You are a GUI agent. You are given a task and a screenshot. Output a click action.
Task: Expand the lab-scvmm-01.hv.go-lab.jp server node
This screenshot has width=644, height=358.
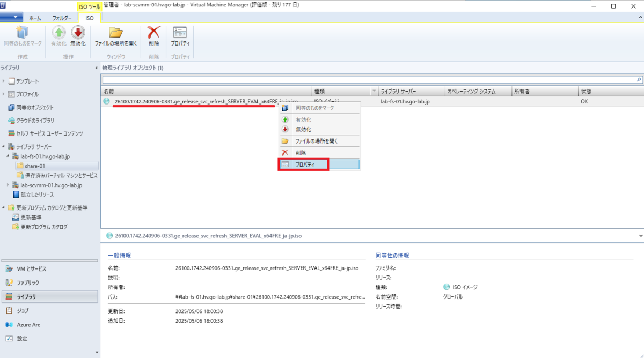tap(8, 185)
